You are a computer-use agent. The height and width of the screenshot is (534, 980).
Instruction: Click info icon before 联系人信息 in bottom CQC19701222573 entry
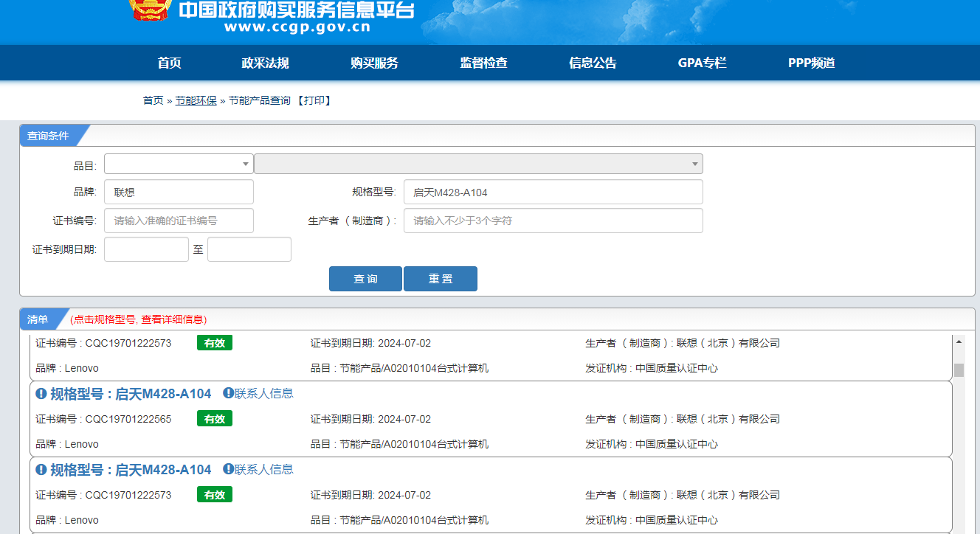(228, 469)
